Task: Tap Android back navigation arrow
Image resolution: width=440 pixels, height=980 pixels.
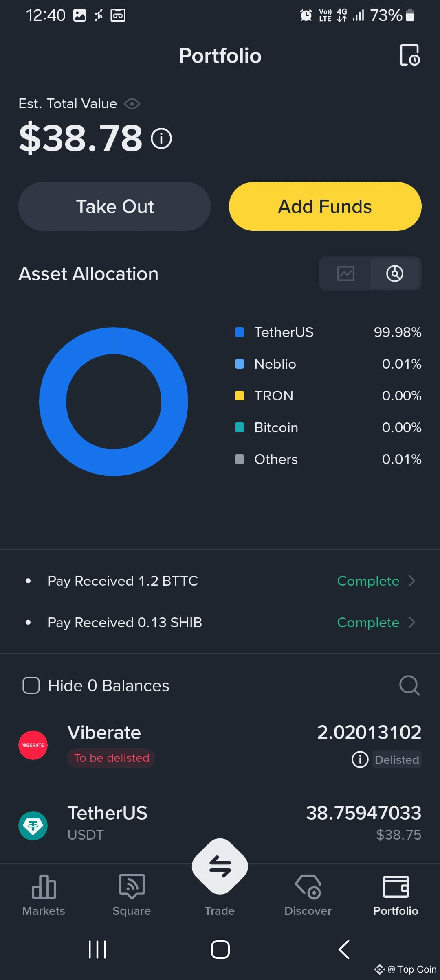Action: tap(344, 949)
